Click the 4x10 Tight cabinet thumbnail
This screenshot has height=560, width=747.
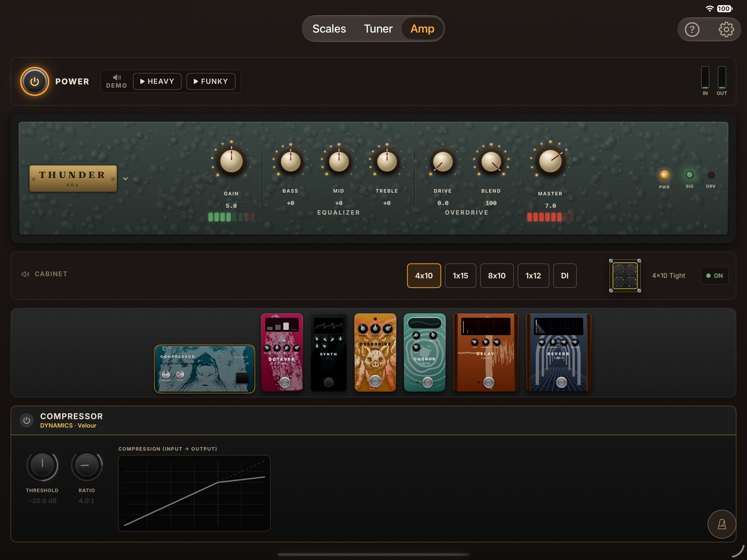(625, 276)
